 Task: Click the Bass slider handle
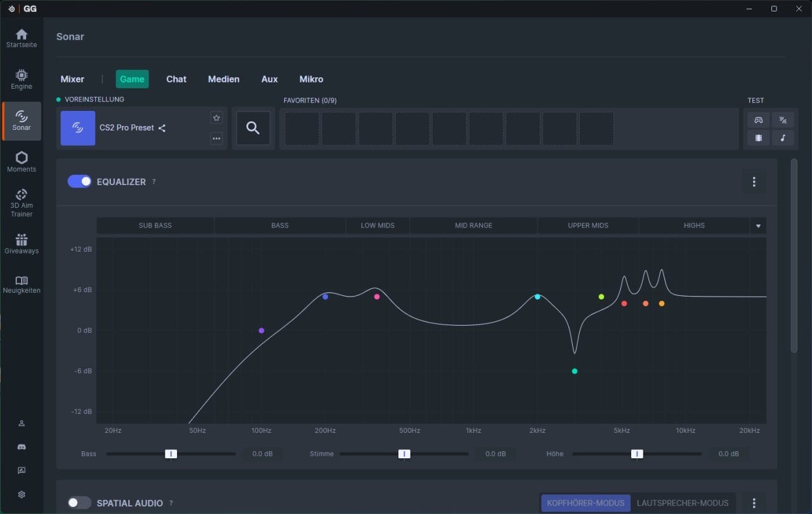click(x=171, y=454)
